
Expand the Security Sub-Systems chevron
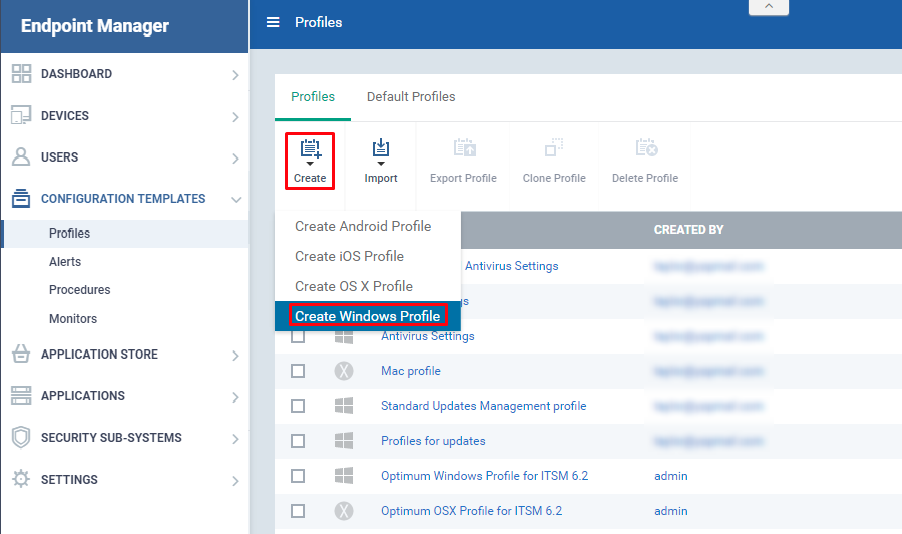click(x=235, y=439)
